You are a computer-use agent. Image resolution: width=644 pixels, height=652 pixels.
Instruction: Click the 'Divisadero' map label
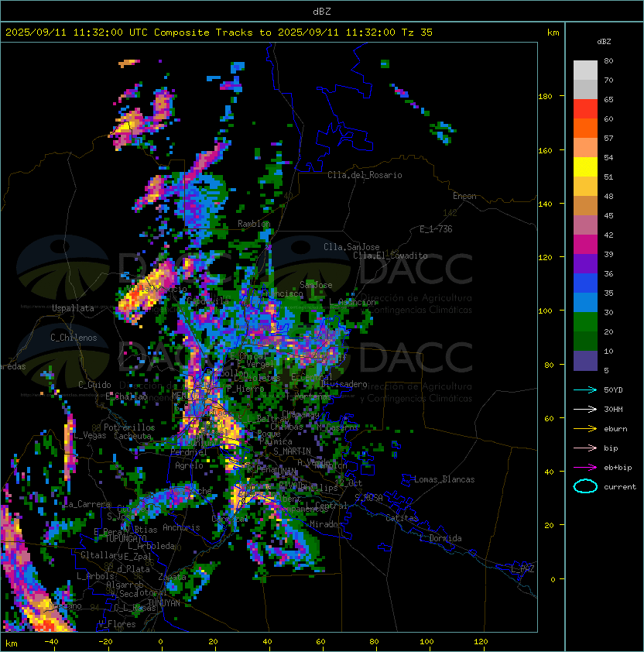344,384
